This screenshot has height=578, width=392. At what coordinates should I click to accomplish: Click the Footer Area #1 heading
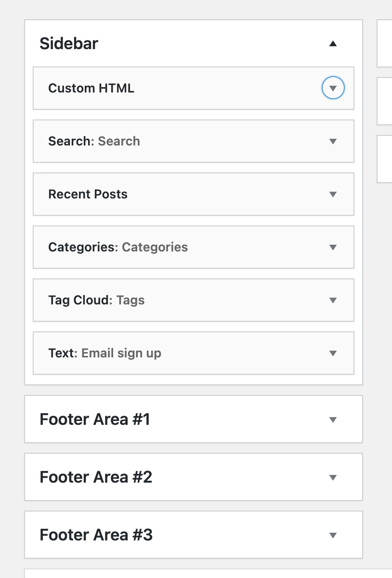coord(95,420)
